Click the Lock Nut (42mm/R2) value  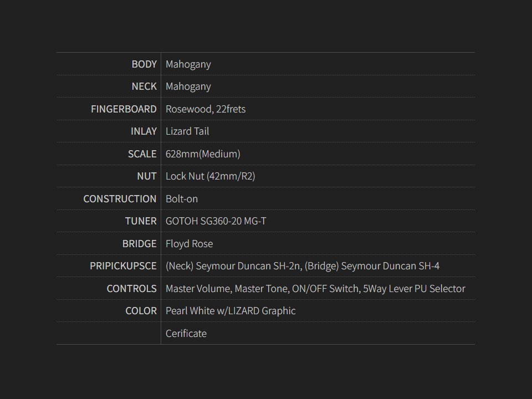pos(211,176)
